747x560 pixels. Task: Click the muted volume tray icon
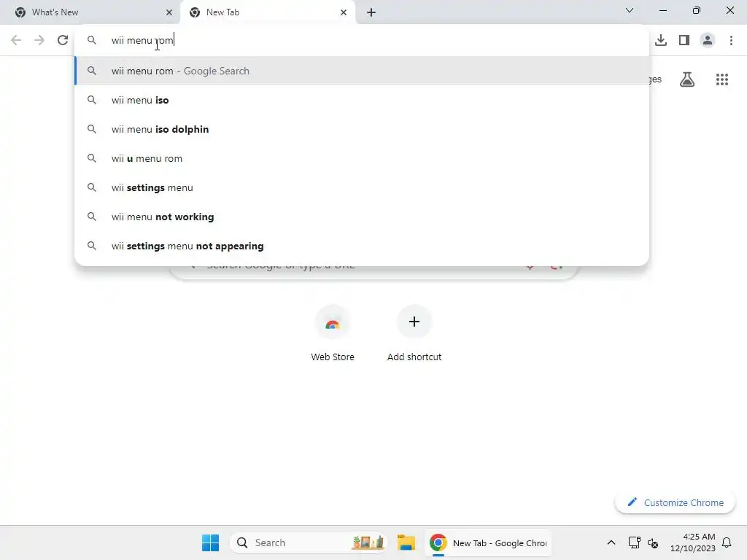(x=653, y=542)
